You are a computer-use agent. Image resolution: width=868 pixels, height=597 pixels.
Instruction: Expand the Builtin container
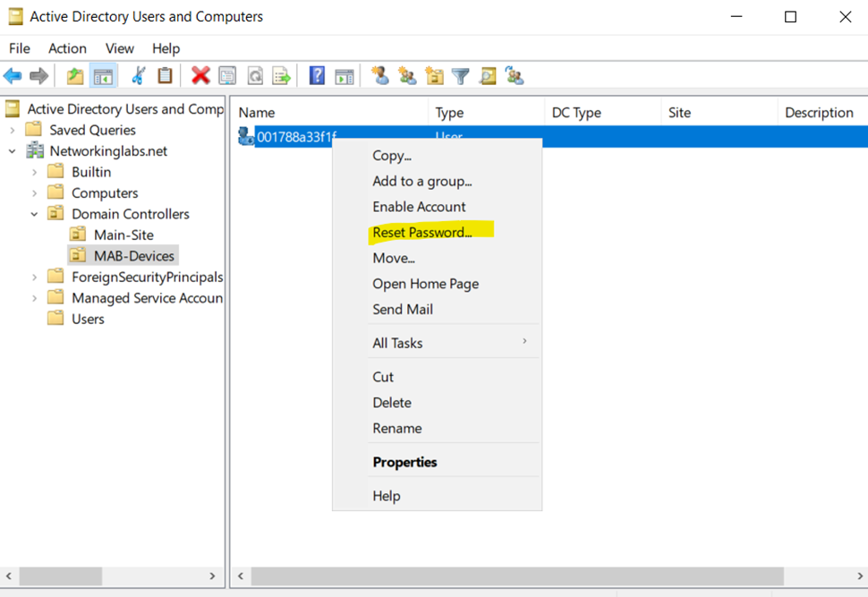pos(34,172)
